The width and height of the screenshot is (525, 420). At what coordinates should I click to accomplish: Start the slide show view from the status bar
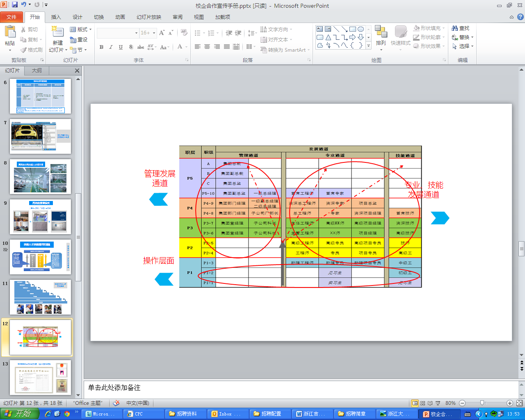[x=438, y=403]
